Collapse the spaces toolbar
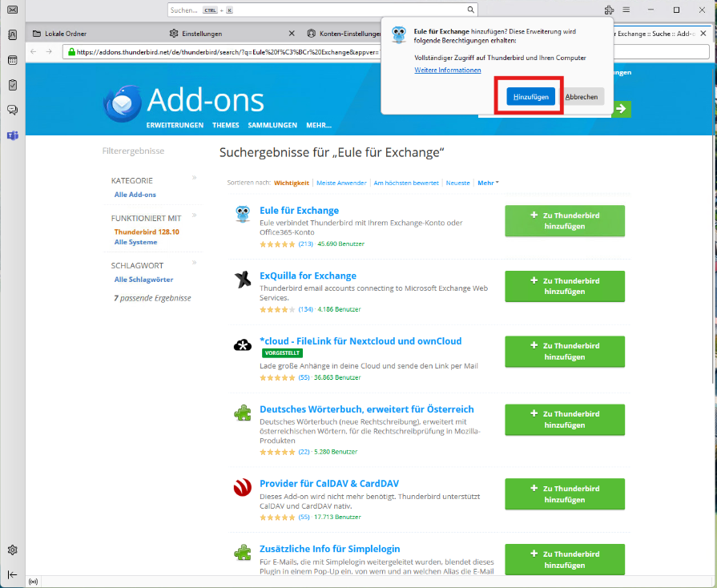Viewport: 717px width, 588px height. click(x=12, y=574)
